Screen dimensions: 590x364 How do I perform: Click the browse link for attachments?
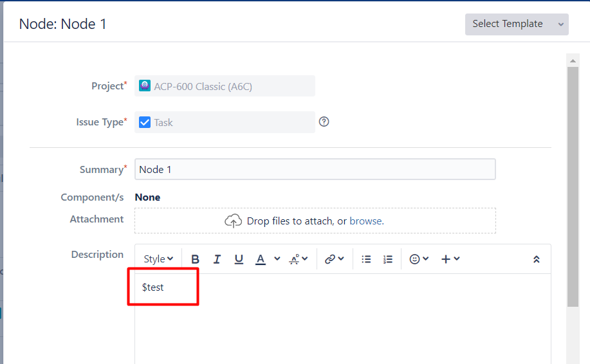365,221
